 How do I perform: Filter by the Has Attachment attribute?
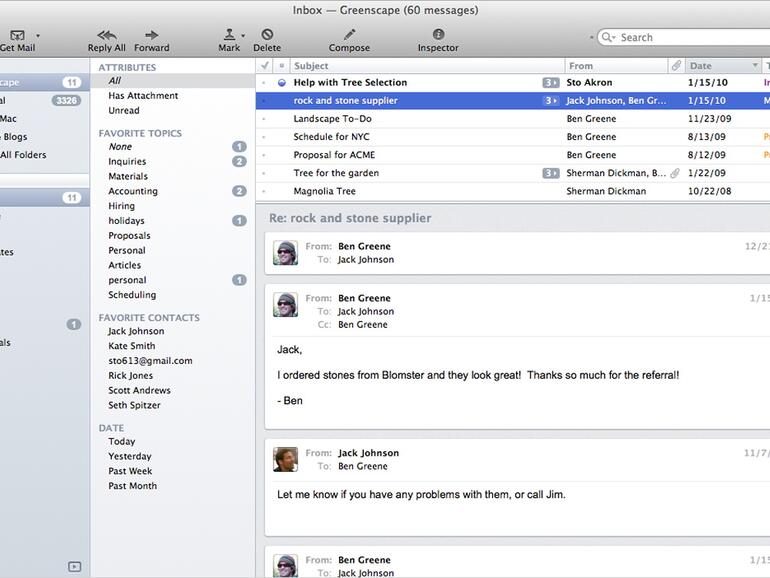143,96
